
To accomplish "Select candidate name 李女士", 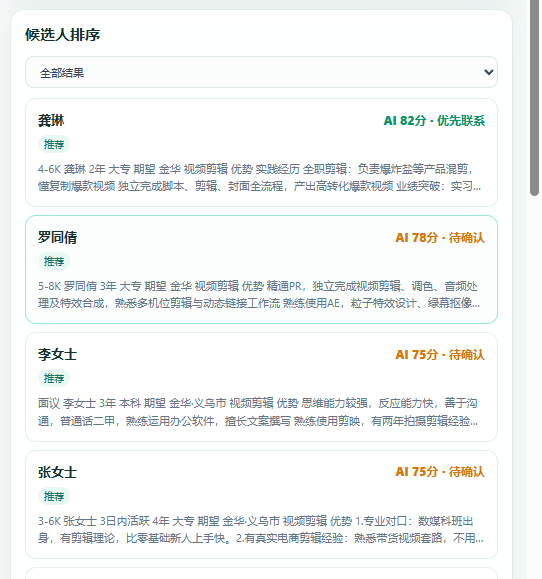I will 57,354.
